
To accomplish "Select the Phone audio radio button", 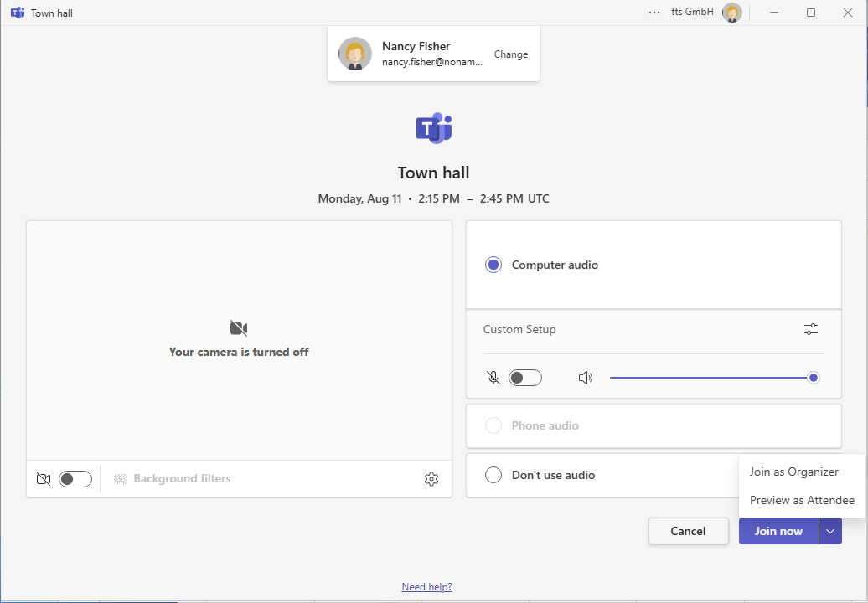I will pos(493,425).
